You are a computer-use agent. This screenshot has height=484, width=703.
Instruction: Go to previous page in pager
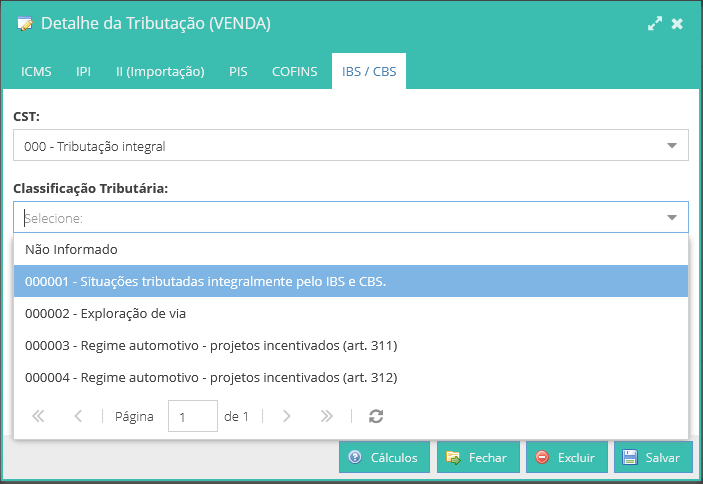(x=78, y=416)
